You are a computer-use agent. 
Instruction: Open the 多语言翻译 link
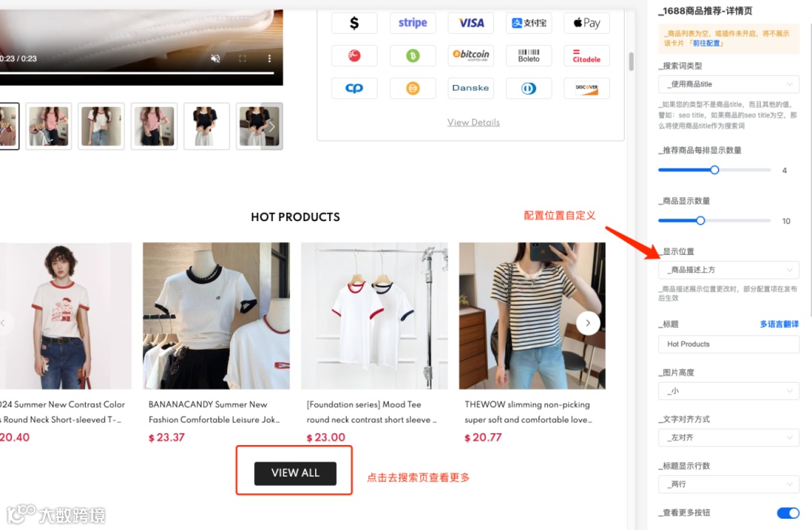click(779, 324)
